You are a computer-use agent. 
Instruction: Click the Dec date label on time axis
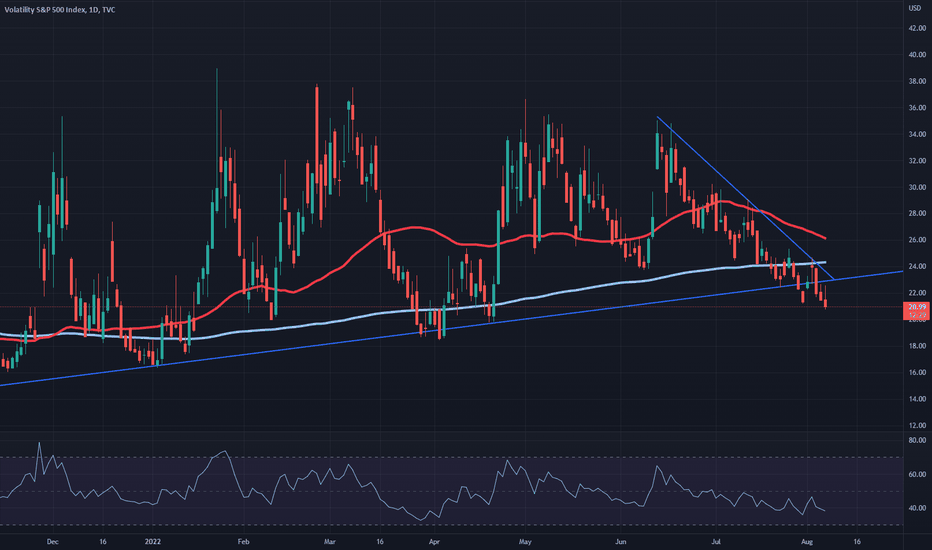pyautogui.click(x=52, y=542)
